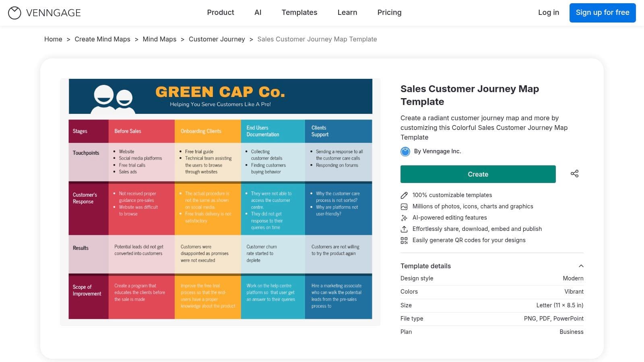
Task: Go to Create Mind Maps breadcrumb
Action: point(102,39)
